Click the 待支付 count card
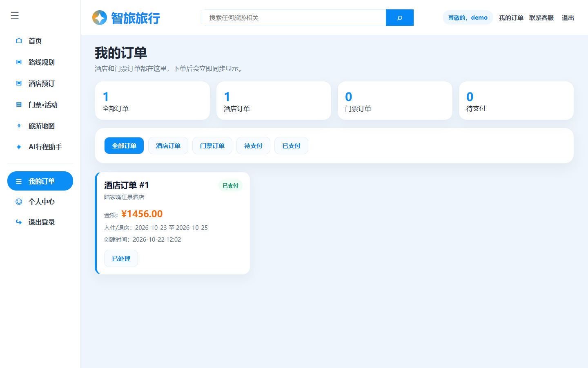The width and height of the screenshot is (588, 368). point(516,101)
